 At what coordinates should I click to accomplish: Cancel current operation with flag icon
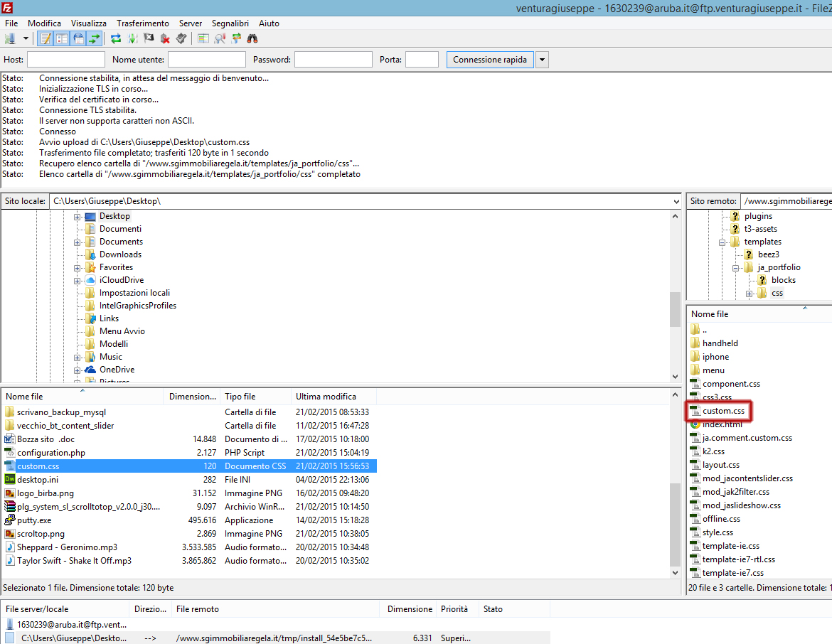click(x=149, y=38)
